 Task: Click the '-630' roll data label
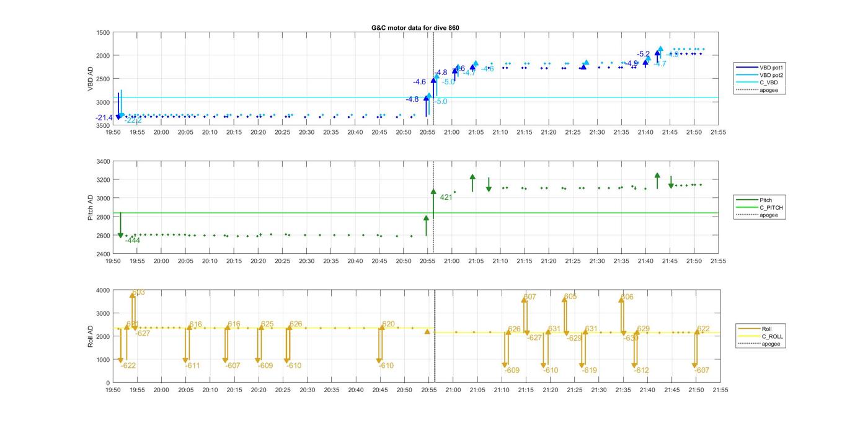click(631, 338)
